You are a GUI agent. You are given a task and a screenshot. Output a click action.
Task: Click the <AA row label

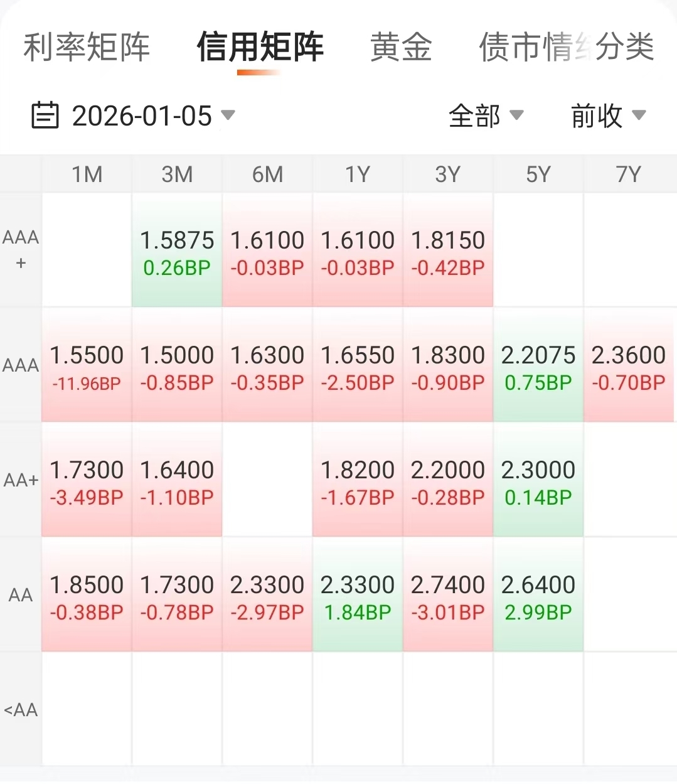tap(21, 710)
